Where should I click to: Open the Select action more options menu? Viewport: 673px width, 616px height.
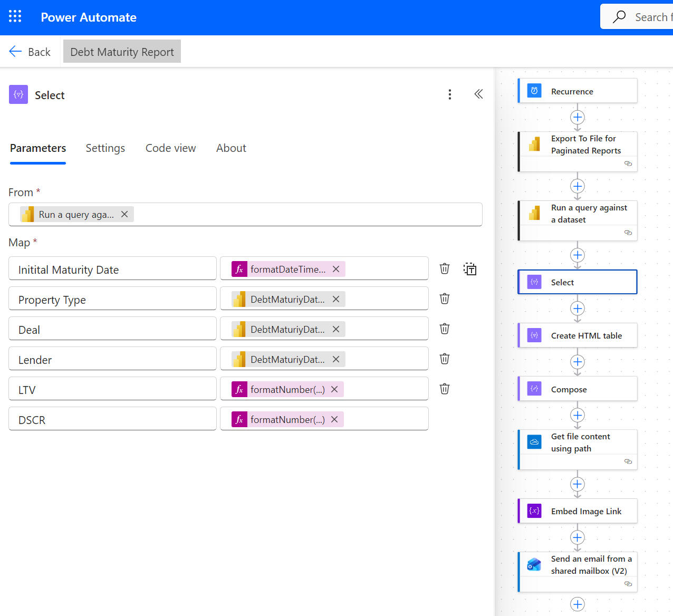[x=449, y=94]
